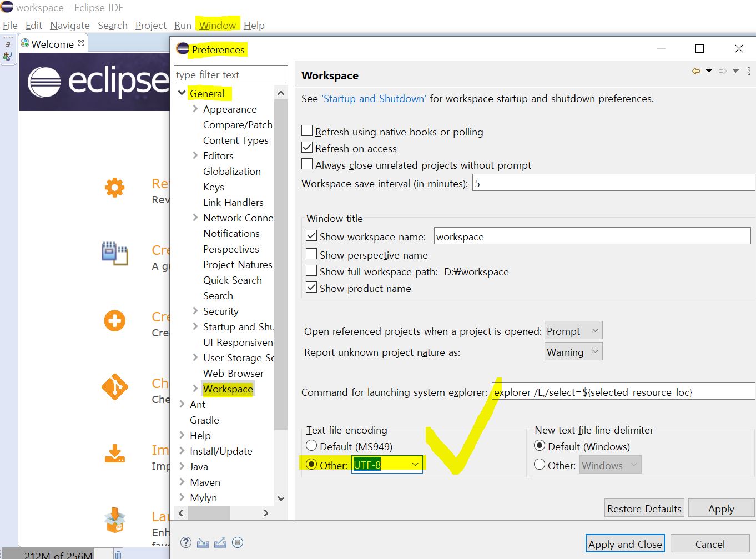The width and height of the screenshot is (756, 559).
Task: Click the type filter text field
Action: [x=231, y=74]
